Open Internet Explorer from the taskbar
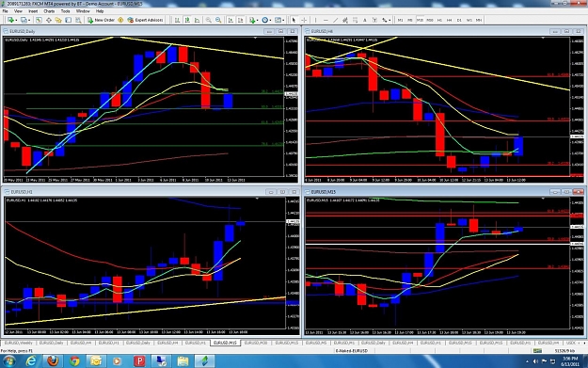The height and width of the screenshot is (368, 588). click(x=31, y=360)
